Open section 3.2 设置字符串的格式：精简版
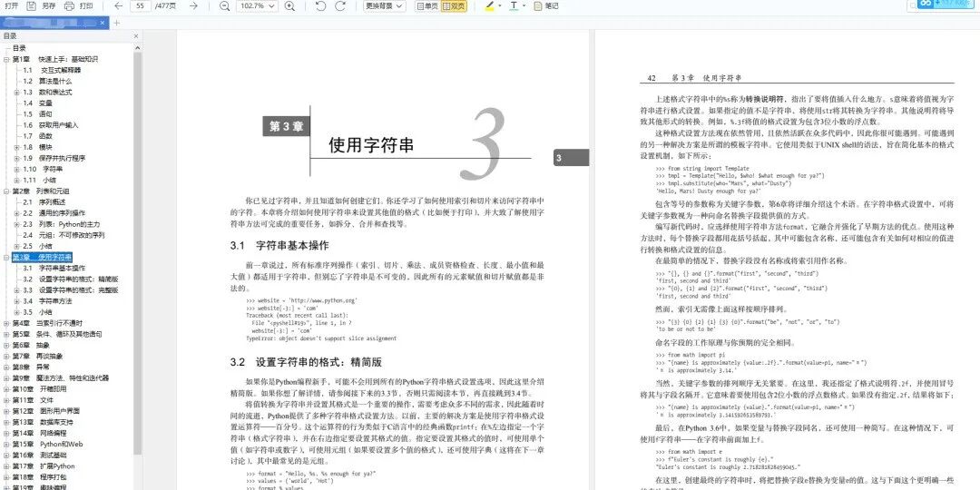The width and height of the screenshot is (980, 490). pos(71,279)
